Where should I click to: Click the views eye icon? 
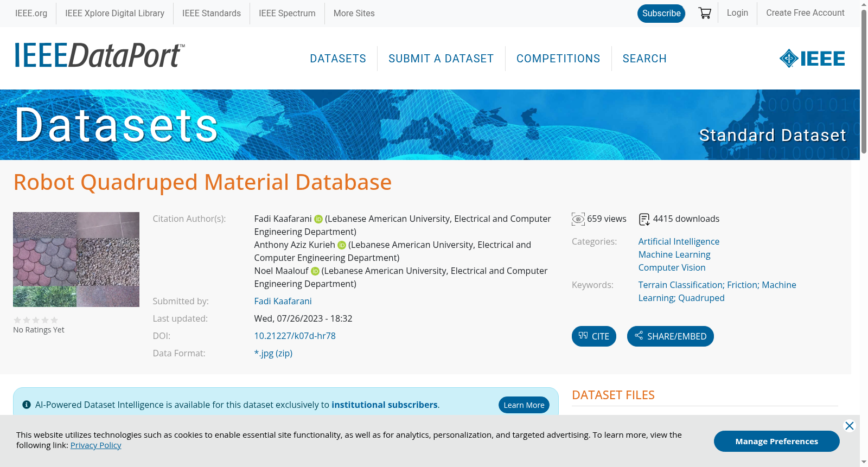tap(578, 219)
